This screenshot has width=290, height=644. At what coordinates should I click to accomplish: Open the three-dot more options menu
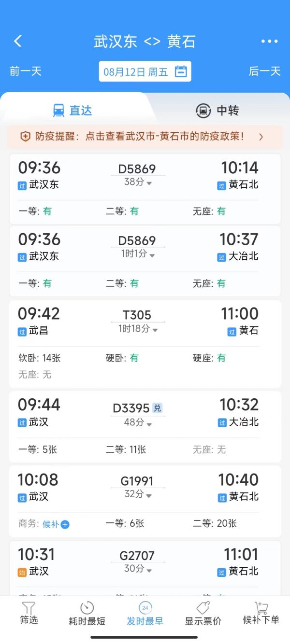pyautogui.click(x=269, y=42)
